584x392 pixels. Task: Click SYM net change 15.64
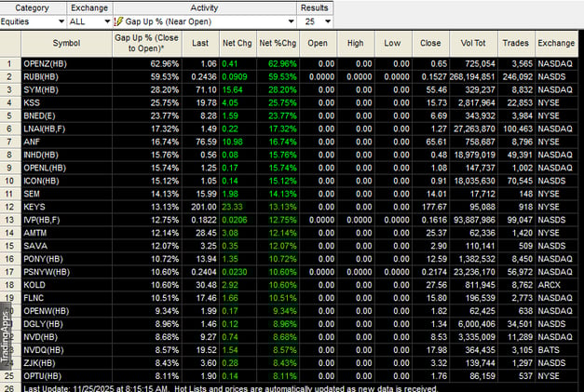pyautogui.click(x=233, y=89)
